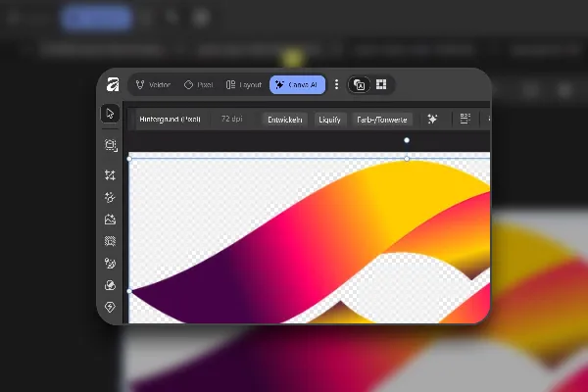Click the Hintergrund (Pixel) layer label
Screen dimensions: 588x392
(170, 120)
